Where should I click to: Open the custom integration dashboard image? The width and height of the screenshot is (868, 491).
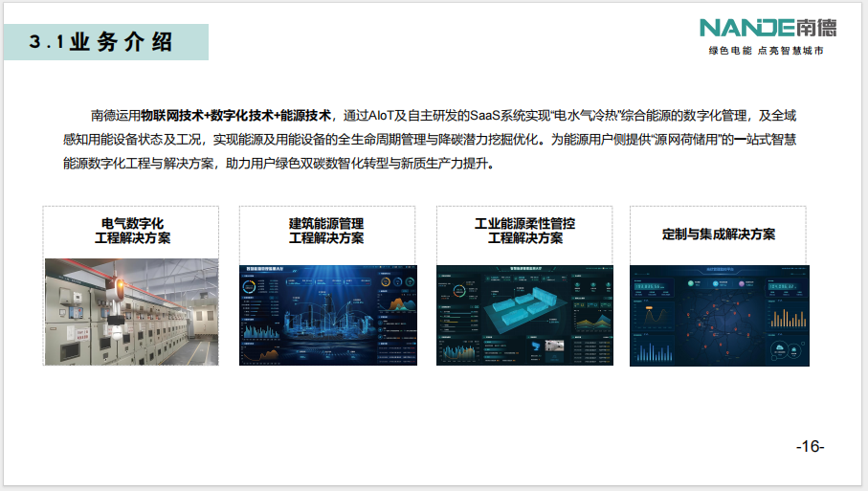click(719, 315)
